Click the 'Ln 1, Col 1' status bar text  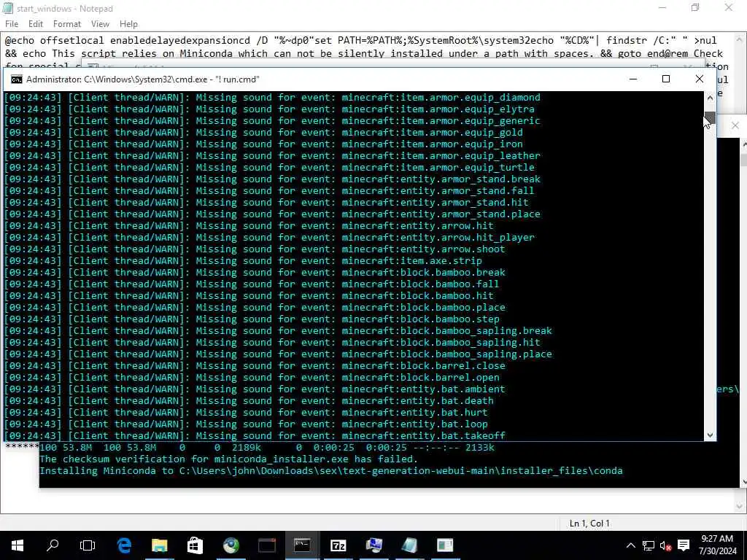[x=589, y=524]
